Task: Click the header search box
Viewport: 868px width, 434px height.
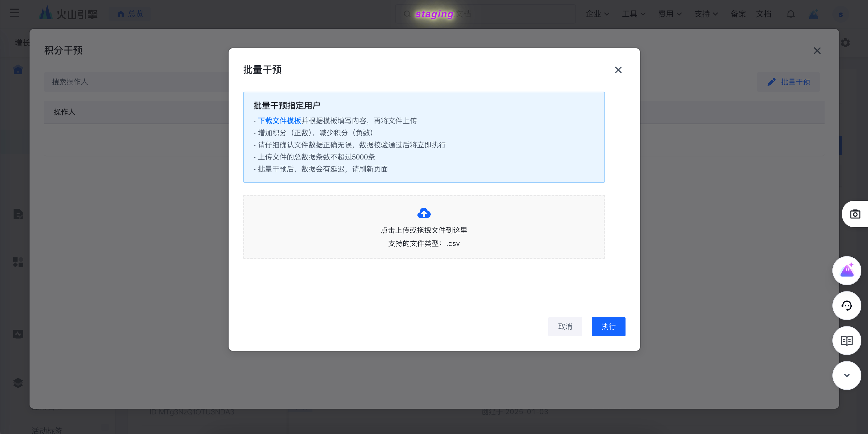Action: (485, 14)
